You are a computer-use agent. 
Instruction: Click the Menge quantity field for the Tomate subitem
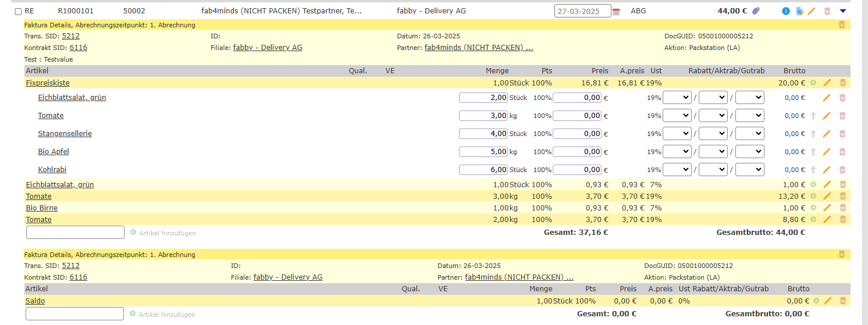point(483,116)
